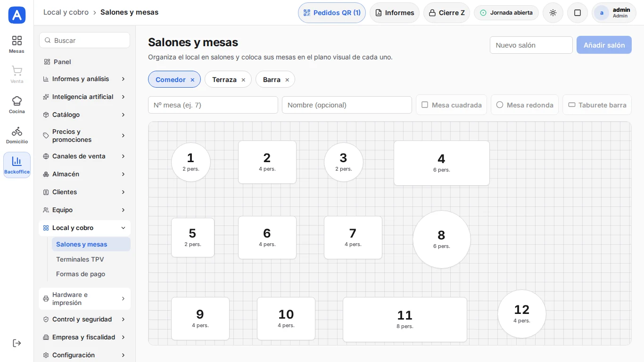The height and width of the screenshot is (362, 644).
Task: Click the Nuevo salón input field
Action: pos(531,45)
